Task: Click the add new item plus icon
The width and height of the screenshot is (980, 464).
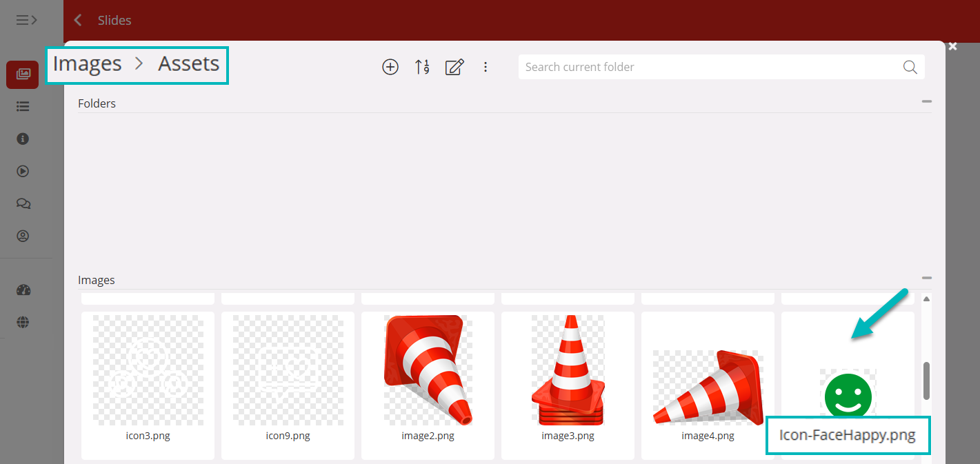Action: pos(390,67)
